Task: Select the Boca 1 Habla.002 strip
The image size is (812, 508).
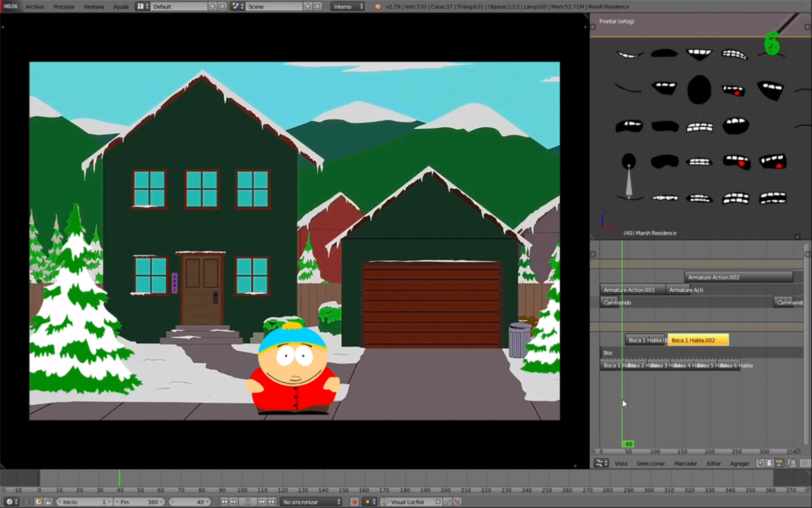Action: [x=698, y=340]
